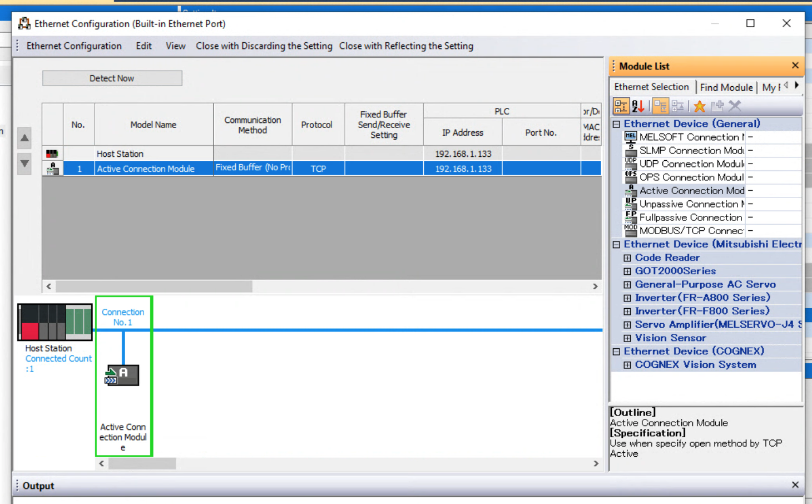The height and width of the screenshot is (504, 812).
Task: Click the orange star favorites icon
Action: (x=700, y=106)
